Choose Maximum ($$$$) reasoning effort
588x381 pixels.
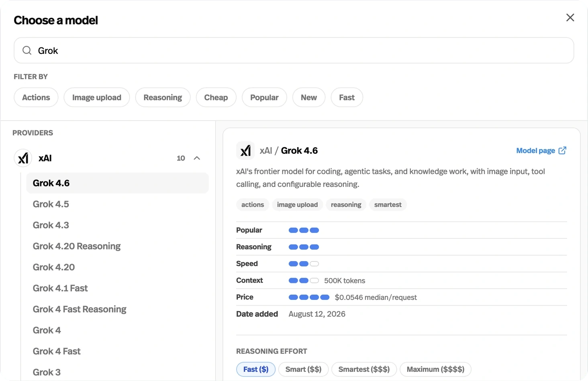pos(435,369)
